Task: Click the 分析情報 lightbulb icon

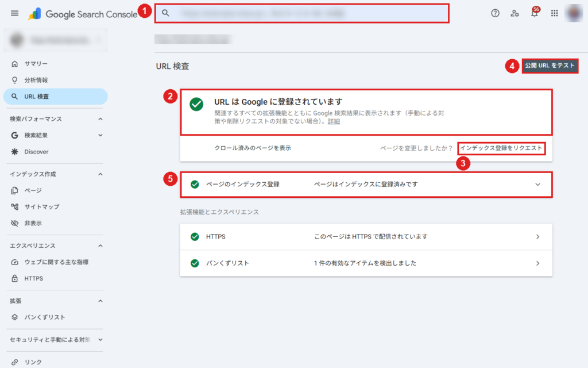Action: [x=14, y=80]
